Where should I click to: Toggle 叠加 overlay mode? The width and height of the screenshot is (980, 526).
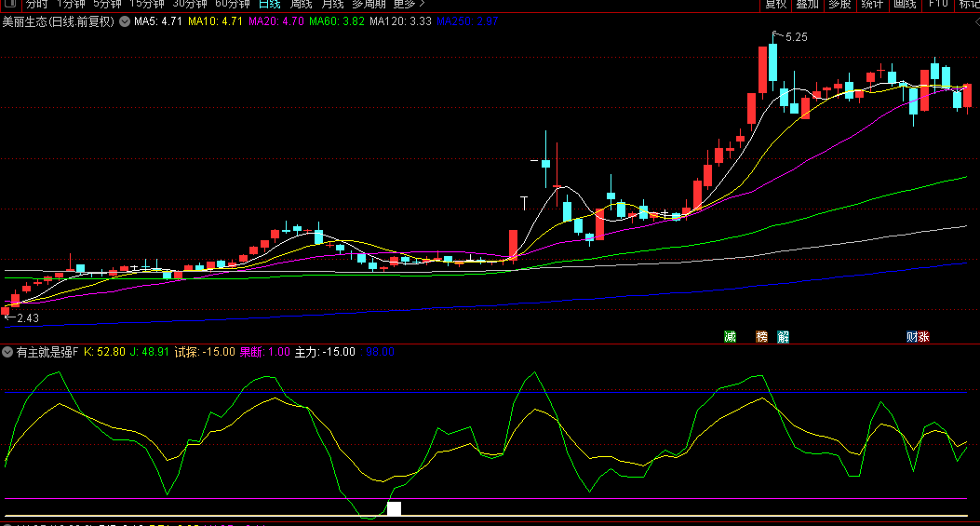point(808,5)
